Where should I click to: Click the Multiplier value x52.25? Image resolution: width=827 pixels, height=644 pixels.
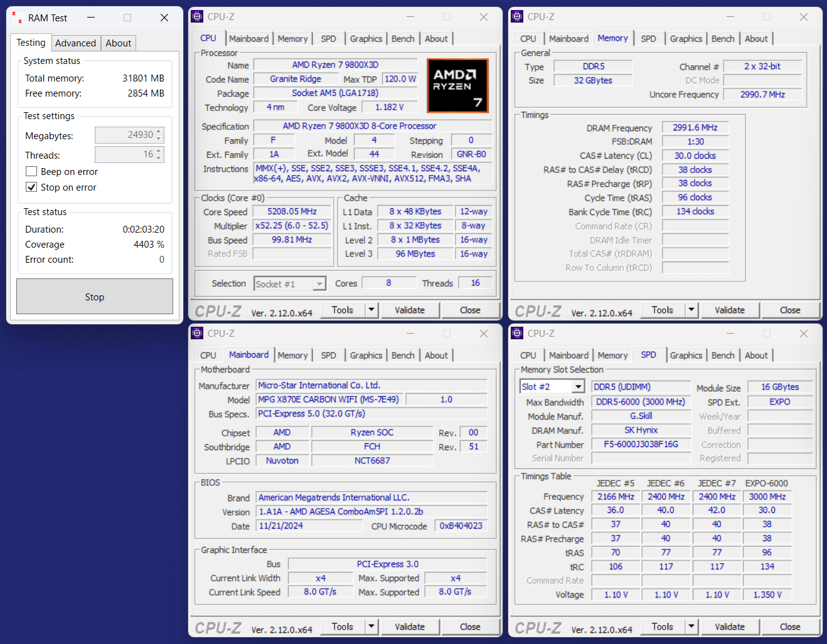point(292,226)
